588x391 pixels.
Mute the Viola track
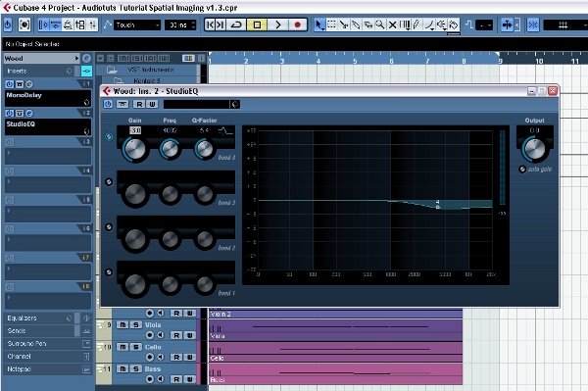122,325
